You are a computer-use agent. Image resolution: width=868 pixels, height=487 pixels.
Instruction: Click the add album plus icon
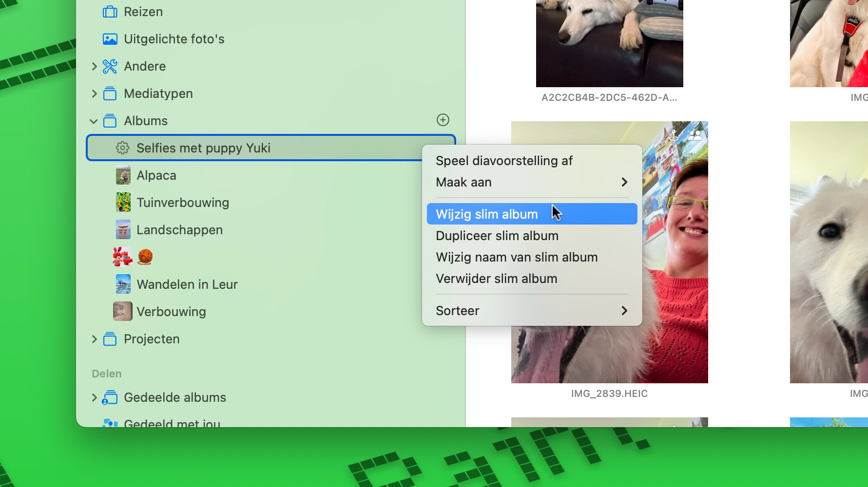click(443, 120)
